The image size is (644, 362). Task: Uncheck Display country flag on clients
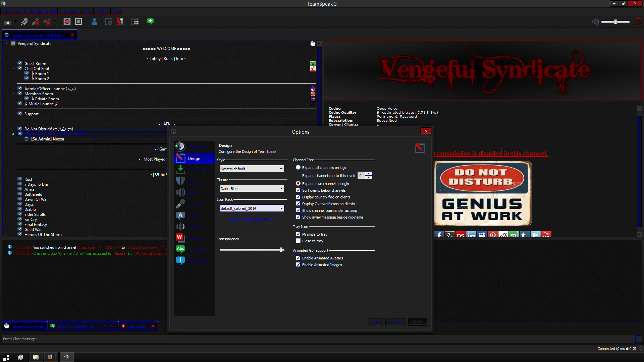(298, 197)
